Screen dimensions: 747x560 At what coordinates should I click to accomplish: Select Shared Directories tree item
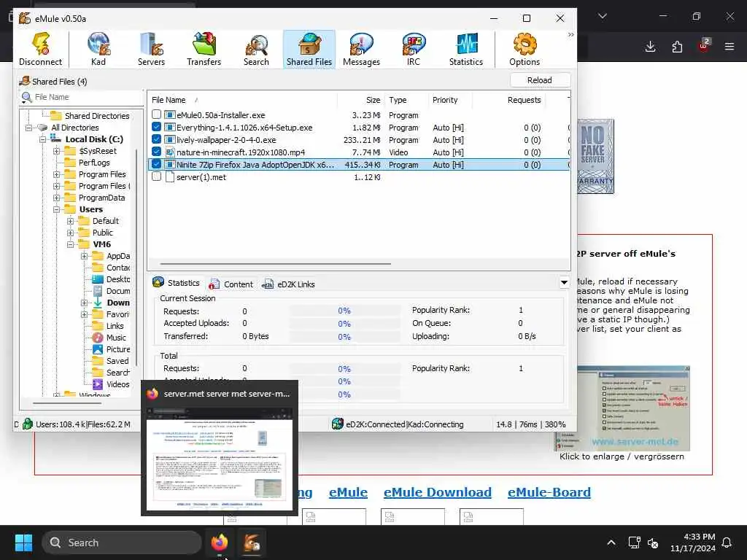coord(97,116)
